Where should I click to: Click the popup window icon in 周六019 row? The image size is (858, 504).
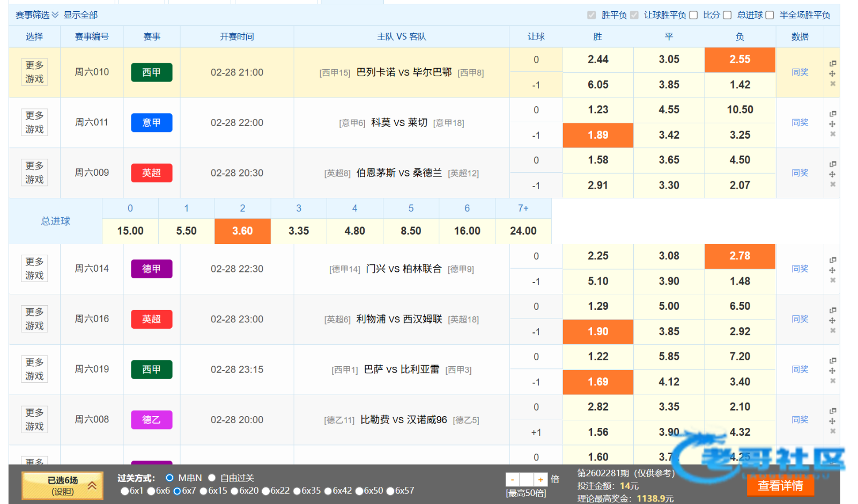click(x=833, y=360)
